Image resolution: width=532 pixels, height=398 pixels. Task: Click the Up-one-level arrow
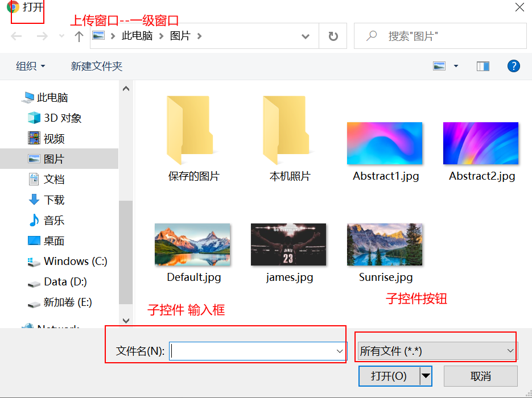pyautogui.click(x=78, y=35)
